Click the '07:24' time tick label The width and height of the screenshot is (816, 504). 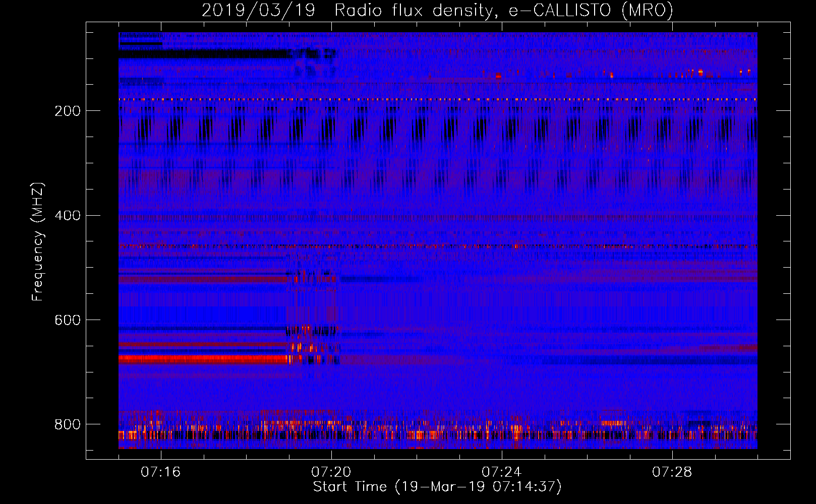[x=501, y=472]
